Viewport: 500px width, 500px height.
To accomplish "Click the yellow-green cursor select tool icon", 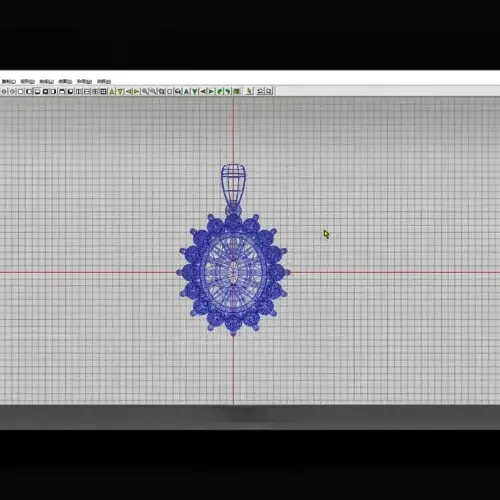I will (x=249, y=91).
